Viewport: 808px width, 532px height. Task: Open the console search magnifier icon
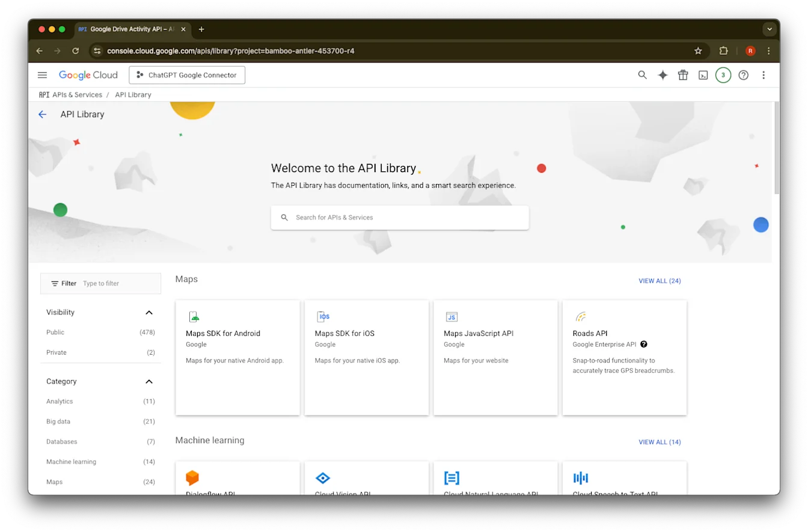click(x=642, y=75)
